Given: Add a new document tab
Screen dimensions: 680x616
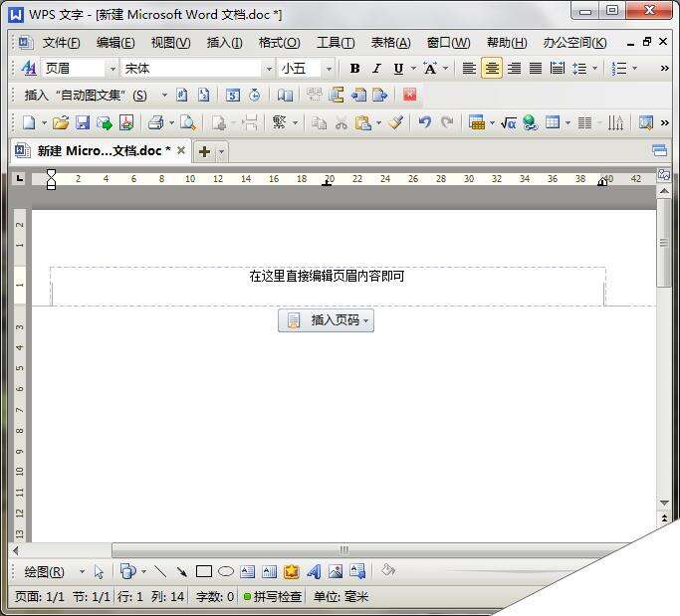Looking at the screenshot, I should pyautogui.click(x=204, y=151).
